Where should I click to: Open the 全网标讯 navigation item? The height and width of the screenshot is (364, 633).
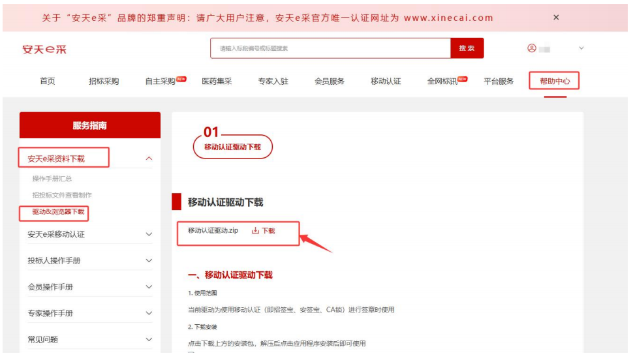(x=442, y=81)
